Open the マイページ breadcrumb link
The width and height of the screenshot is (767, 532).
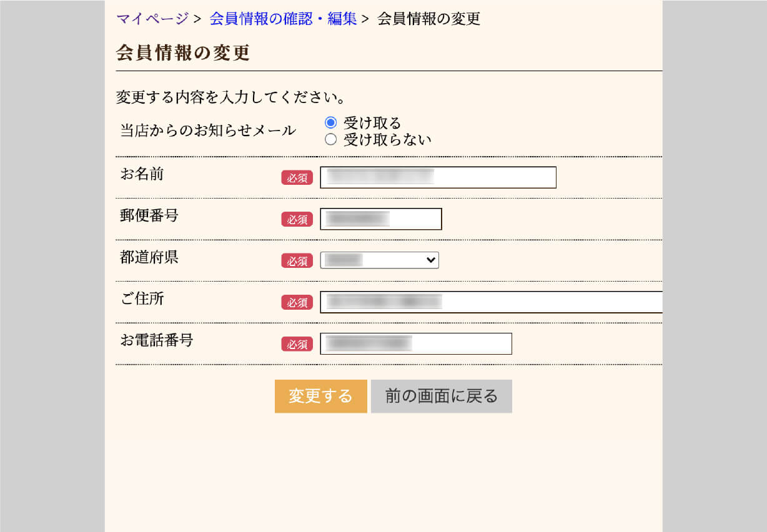(x=152, y=19)
